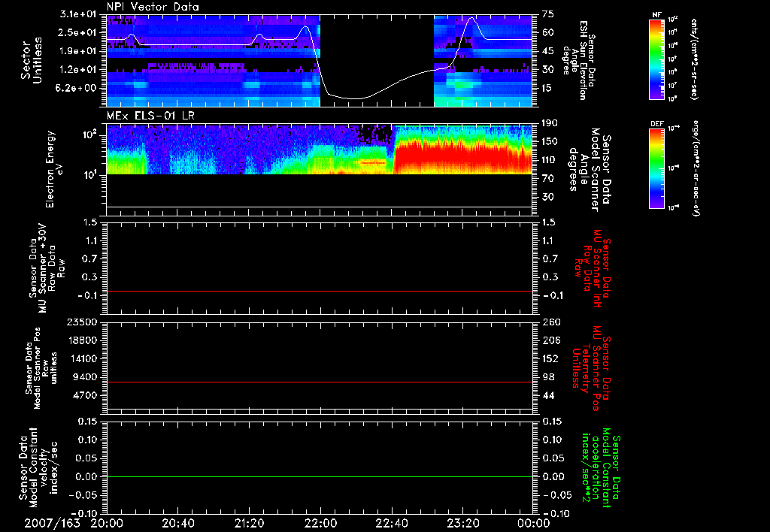Click the "NF" color bar label
The width and height of the screenshot is (770, 532).
click(x=656, y=15)
